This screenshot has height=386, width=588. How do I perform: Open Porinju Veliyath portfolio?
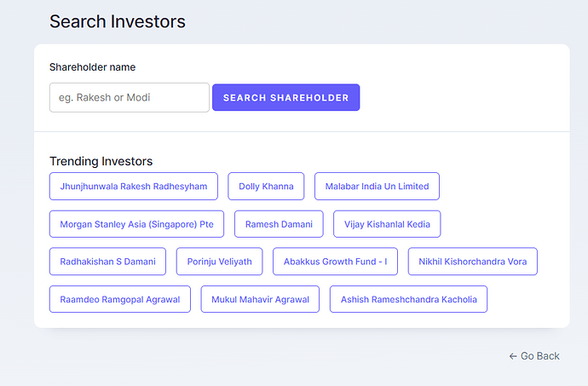click(219, 262)
